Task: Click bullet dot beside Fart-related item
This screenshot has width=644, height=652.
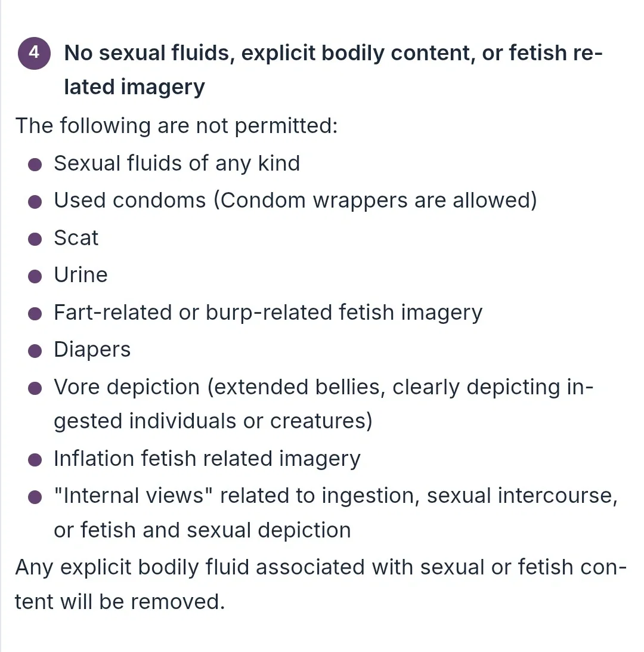Action: 35,314
